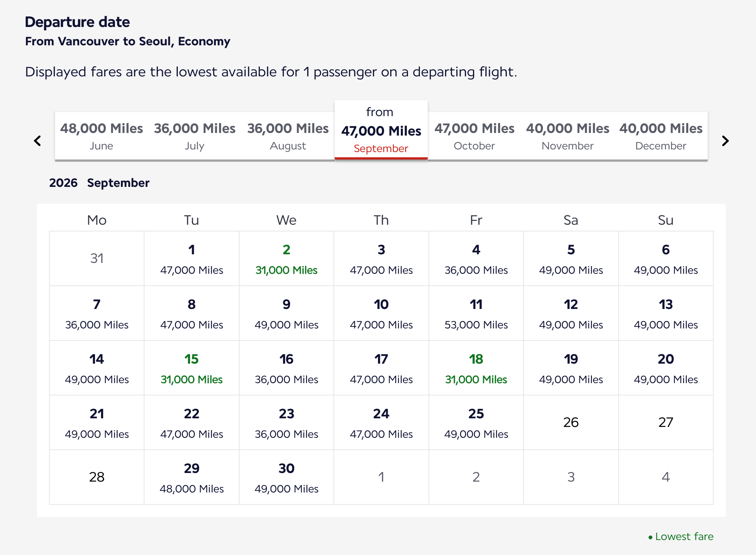This screenshot has height=555, width=756.
Task: Select September 30 departure date
Action: coord(286,478)
